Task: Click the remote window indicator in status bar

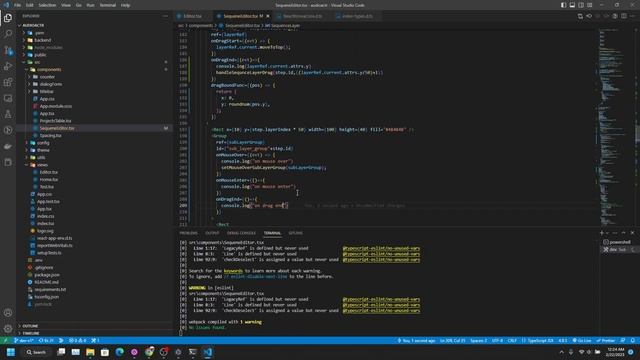Action: (x=5, y=340)
